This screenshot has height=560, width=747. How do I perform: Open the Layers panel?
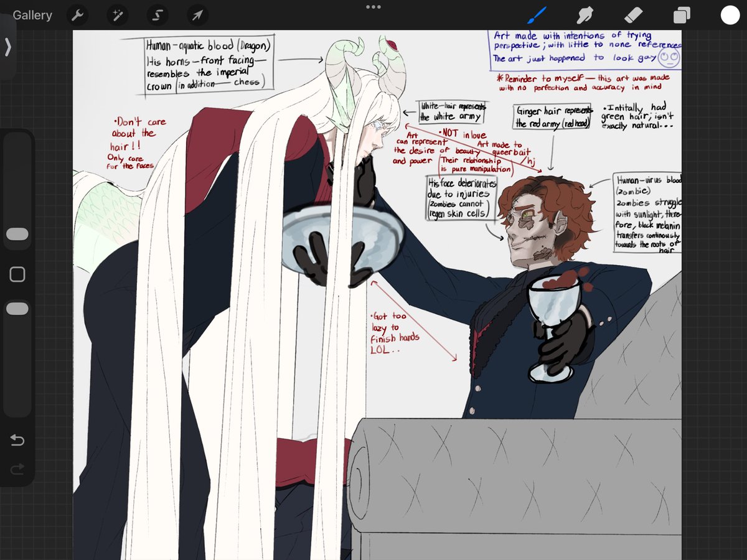pyautogui.click(x=681, y=15)
